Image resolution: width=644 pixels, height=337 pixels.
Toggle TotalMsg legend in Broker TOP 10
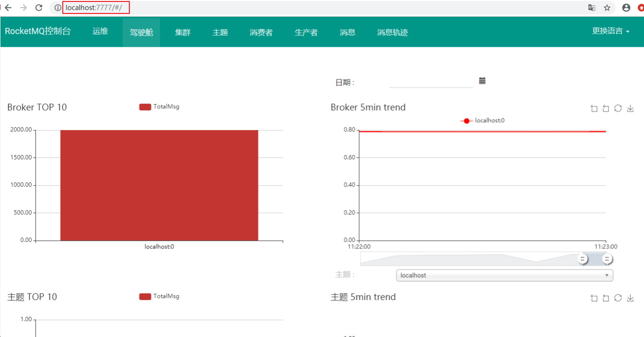tap(159, 107)
